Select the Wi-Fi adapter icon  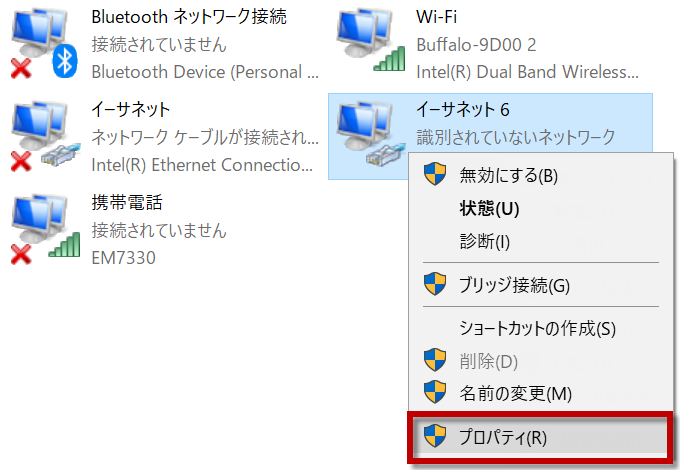tap(371, 40)
